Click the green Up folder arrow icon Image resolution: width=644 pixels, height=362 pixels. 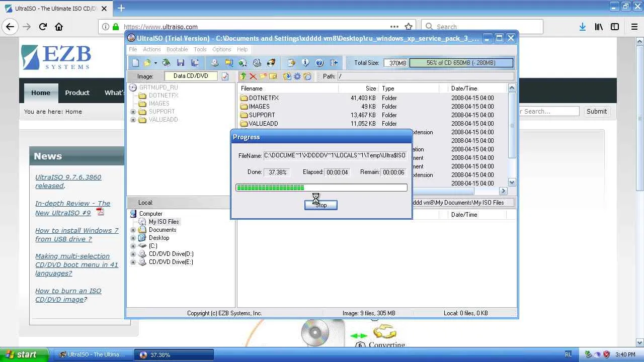(x=243, y=76)
